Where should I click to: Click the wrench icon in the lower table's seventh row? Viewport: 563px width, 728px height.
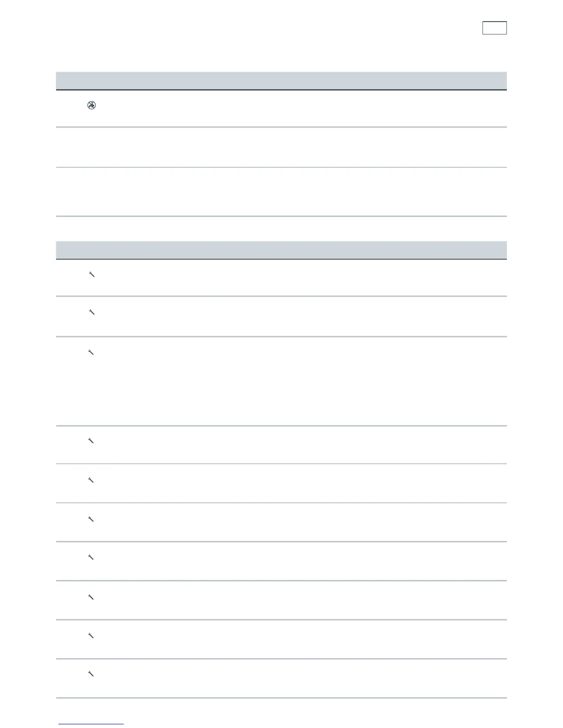click(x=91, y=557)
